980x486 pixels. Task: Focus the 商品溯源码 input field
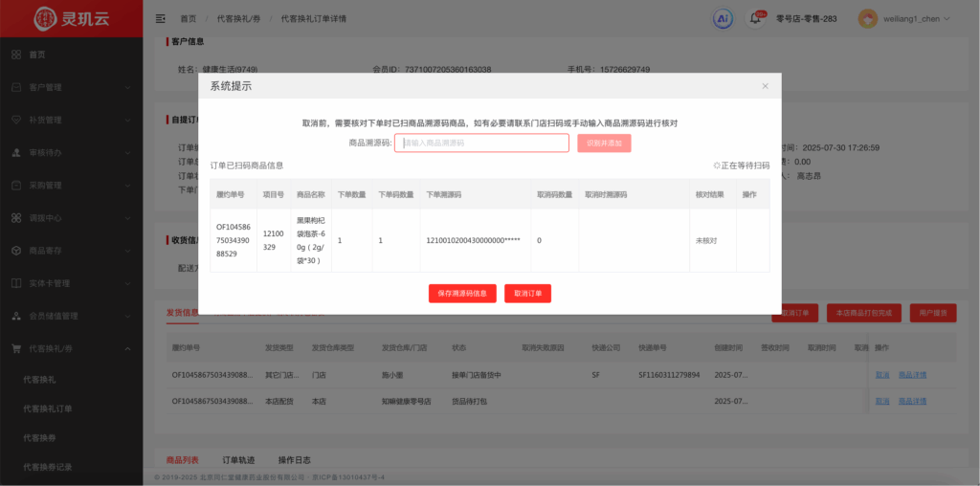pos(481,143)
